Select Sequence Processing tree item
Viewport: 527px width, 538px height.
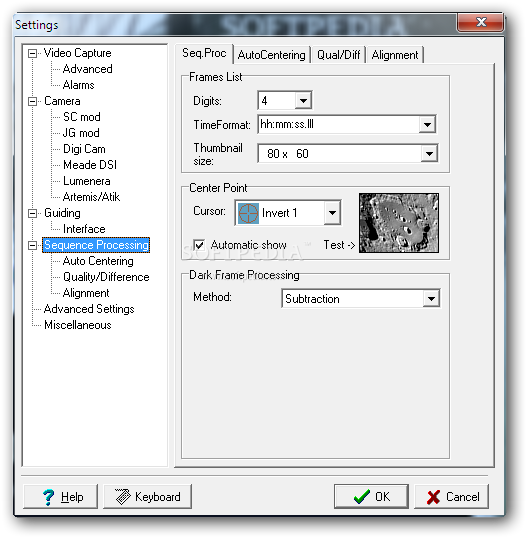click(x=96, y=245)
